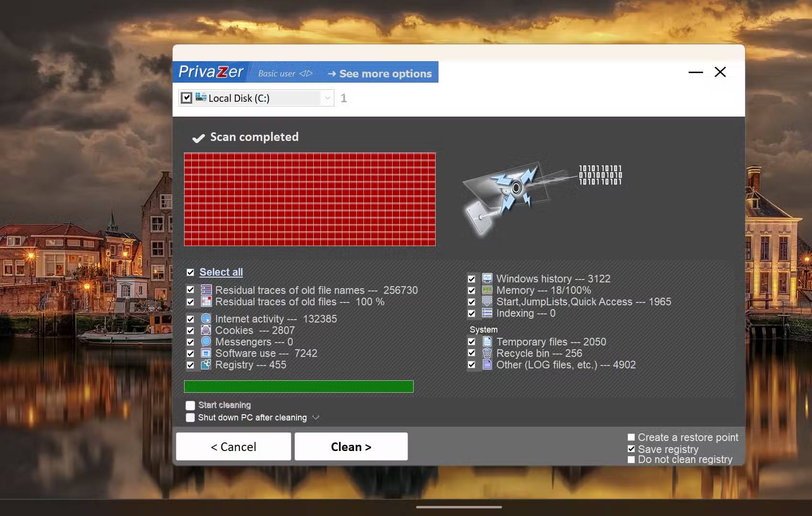
Task: Click the Windows history icon
Action: click(487, 279)
